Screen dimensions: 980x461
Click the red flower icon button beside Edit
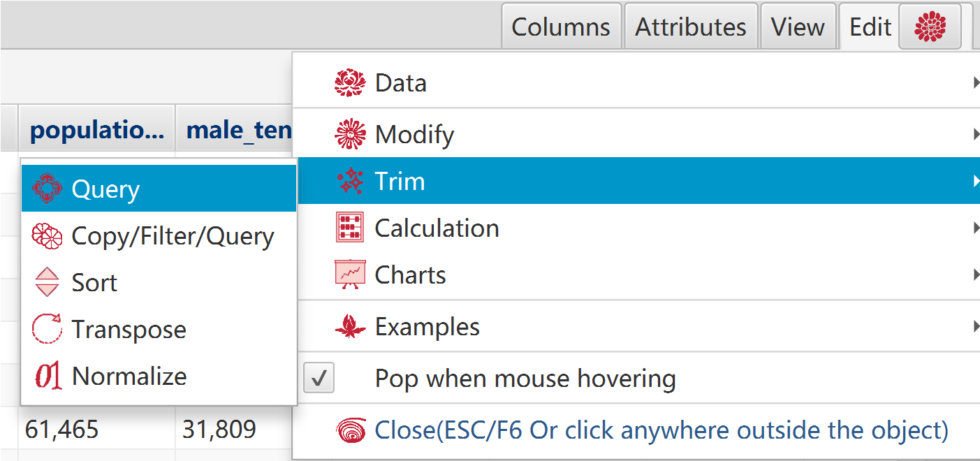(930, 27)
